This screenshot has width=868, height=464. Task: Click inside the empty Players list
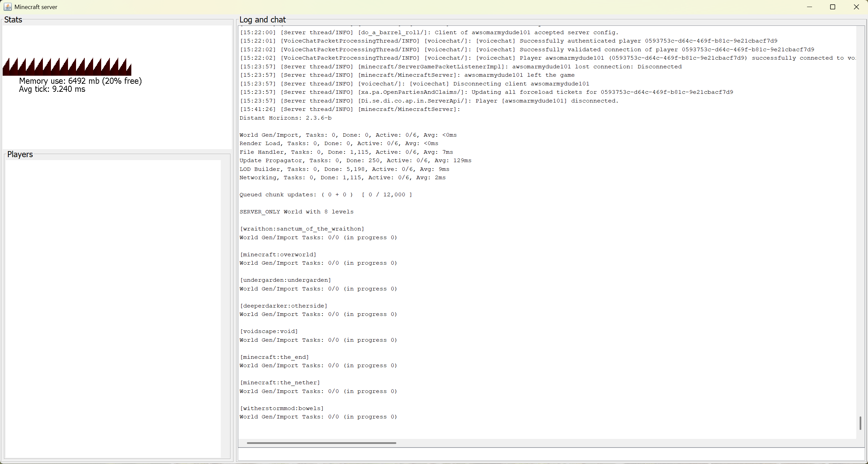coord(113,303)
